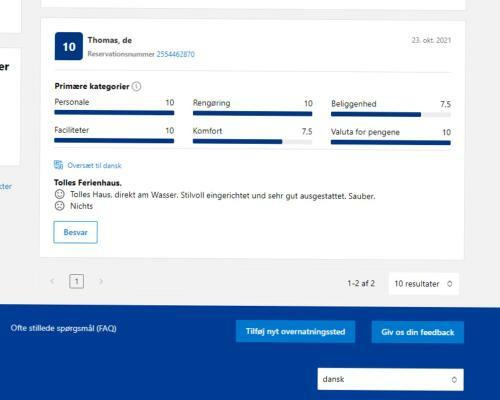Click the Oversæt til dansk link

coord(94,165)
